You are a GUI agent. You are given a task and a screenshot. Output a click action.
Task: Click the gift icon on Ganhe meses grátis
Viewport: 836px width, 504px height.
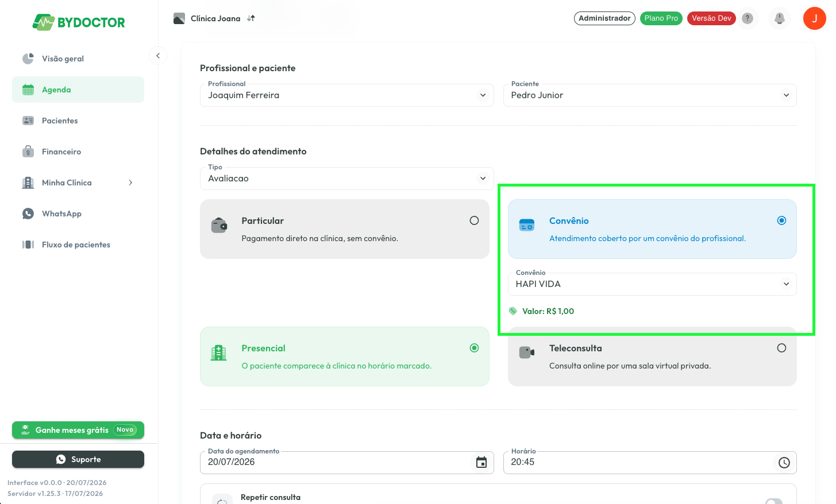click(x=25, y=430)
